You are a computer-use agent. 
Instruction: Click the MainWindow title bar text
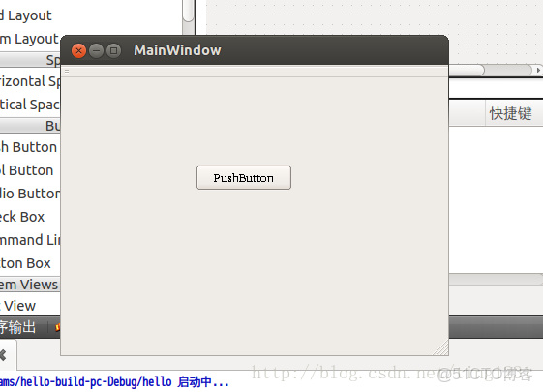pyautogui.click(x=177, y=50)
